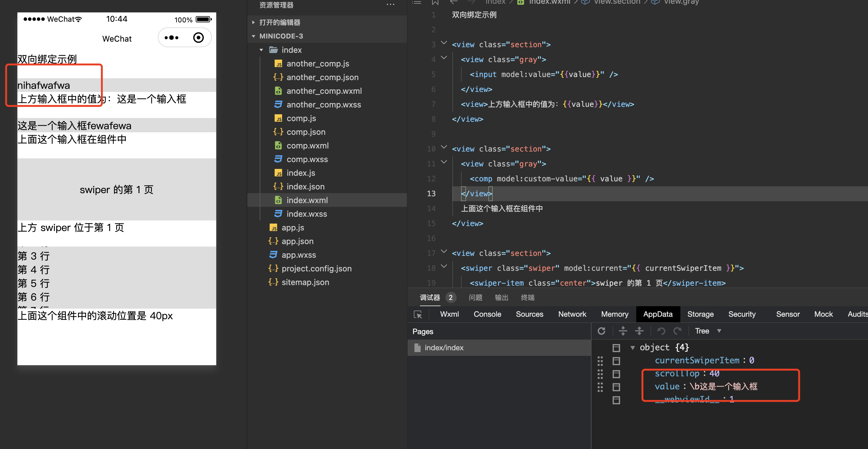The width and height of the screenshot is (868, 449).
Task: Activate the element inspector picker icon
Action: pyautogui.click(x=418, y=314)
